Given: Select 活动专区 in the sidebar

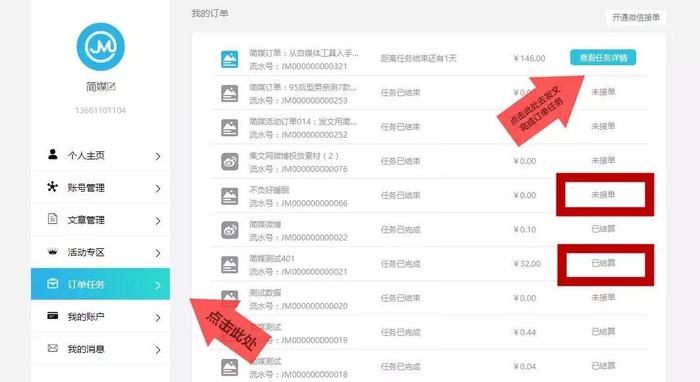Looking at the screenshot, I should pos(100,252).
